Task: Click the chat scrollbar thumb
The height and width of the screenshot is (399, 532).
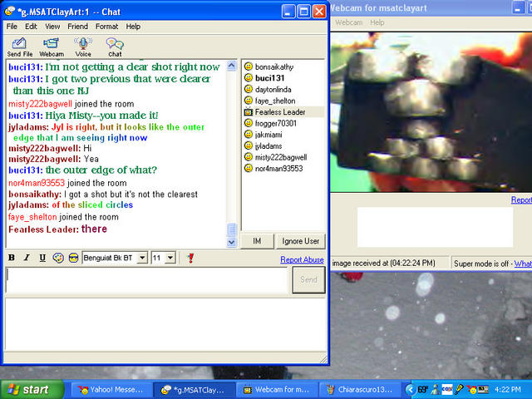Action: click(x=231, y=230)
